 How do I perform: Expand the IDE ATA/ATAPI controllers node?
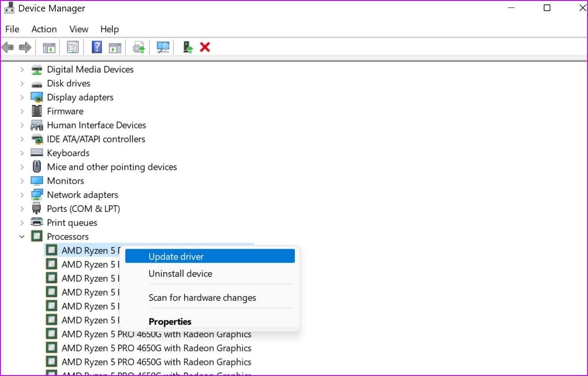(x=22, y=139)
